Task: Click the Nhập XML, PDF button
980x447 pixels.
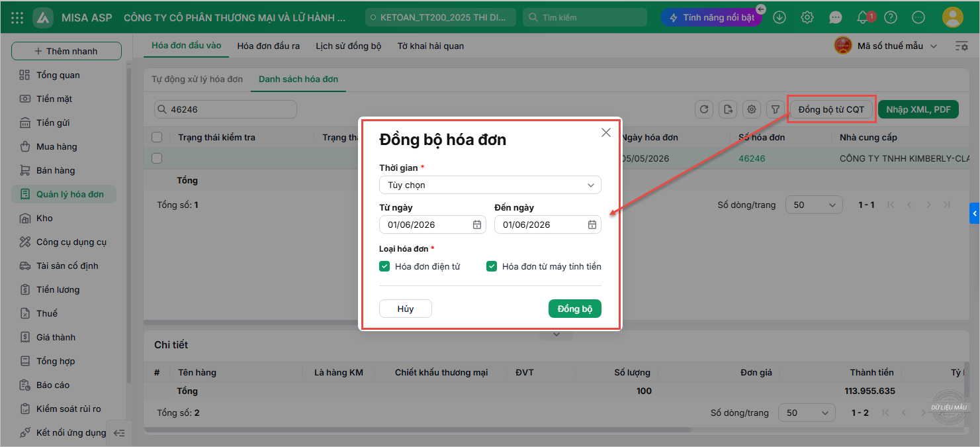Action: click(918, 109)
